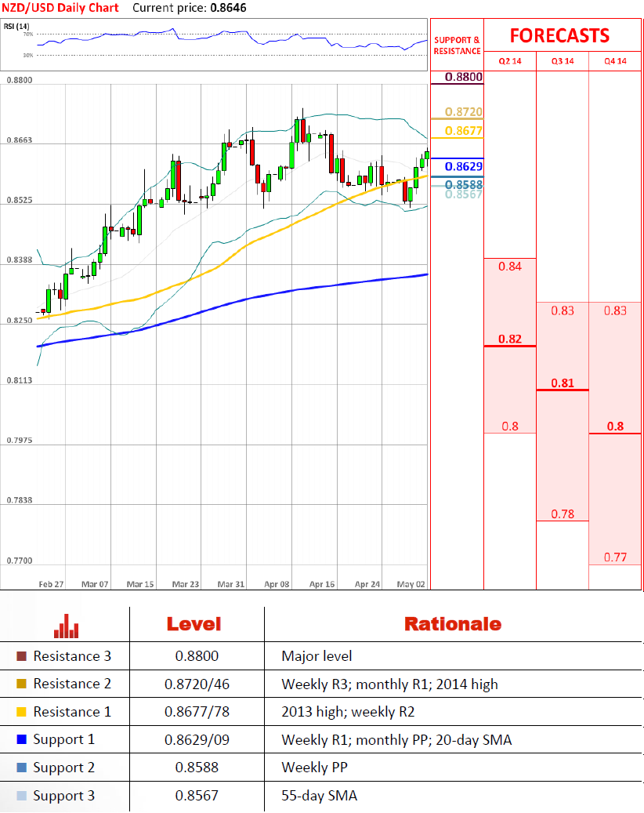Select the NZD/USD Daily Chart title
The width and height of the screenshot is (644, 813).
pos(60,8)
